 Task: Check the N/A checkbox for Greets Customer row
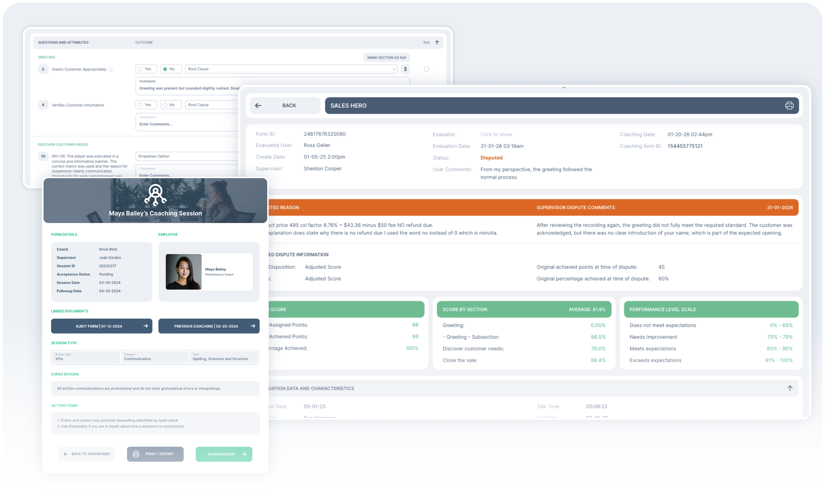pyautogui.click(x=426, y=69)
